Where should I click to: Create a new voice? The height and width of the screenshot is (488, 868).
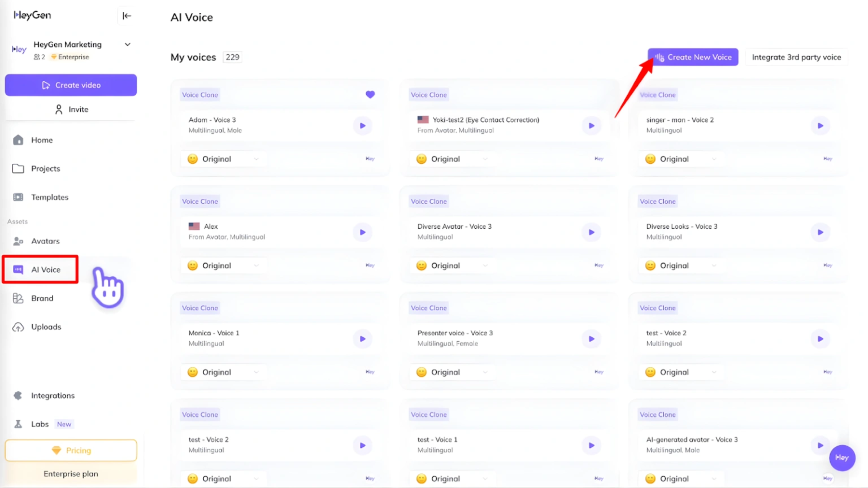click(x=692, y=57)
